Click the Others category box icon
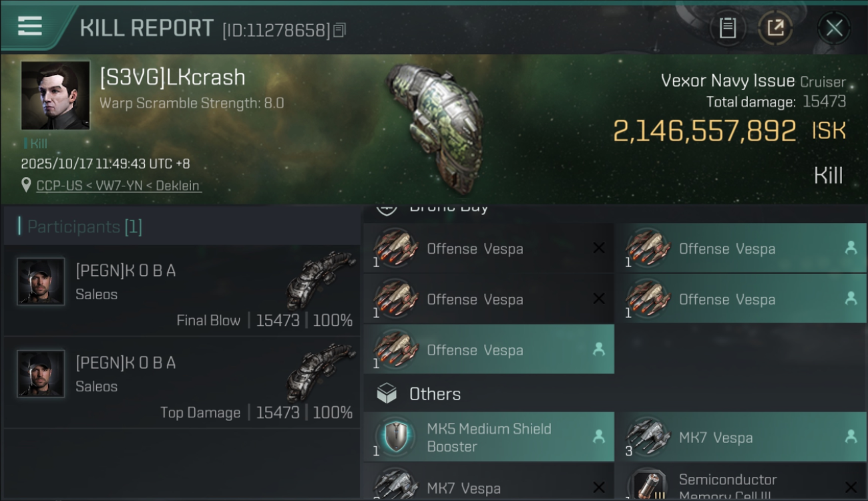The height and width of the screenshot is (501, 868). pyautogui.click(x=387, y=394)
